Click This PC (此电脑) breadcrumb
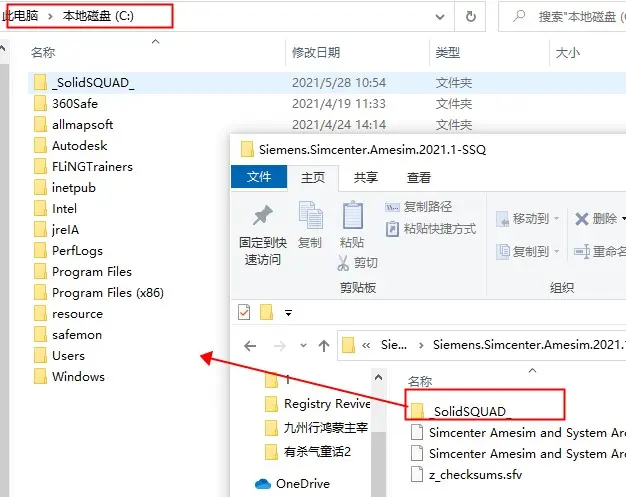This screenshot has width=626, height=497. (20, 16)
